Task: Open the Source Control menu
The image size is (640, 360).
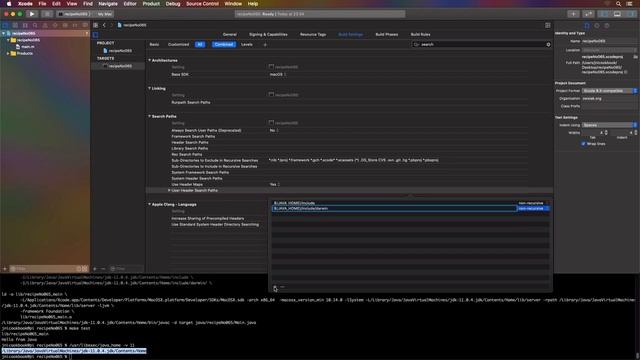Action: [202, 4]
